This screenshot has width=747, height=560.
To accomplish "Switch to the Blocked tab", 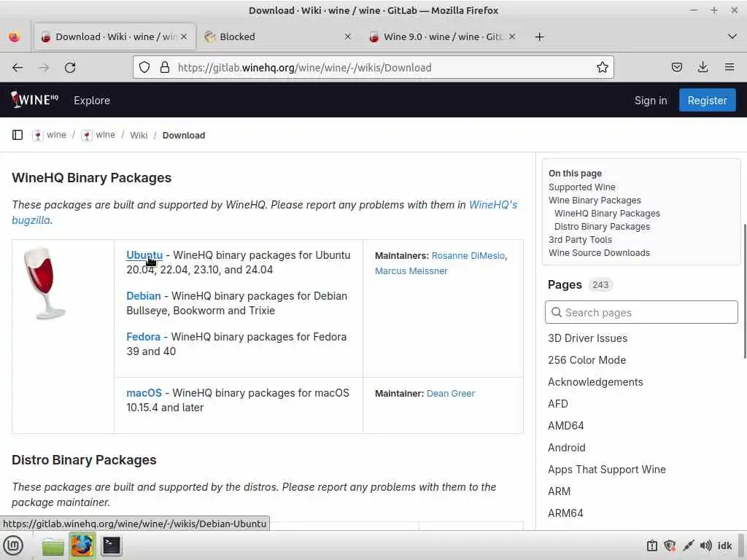I will coord(279,36).
